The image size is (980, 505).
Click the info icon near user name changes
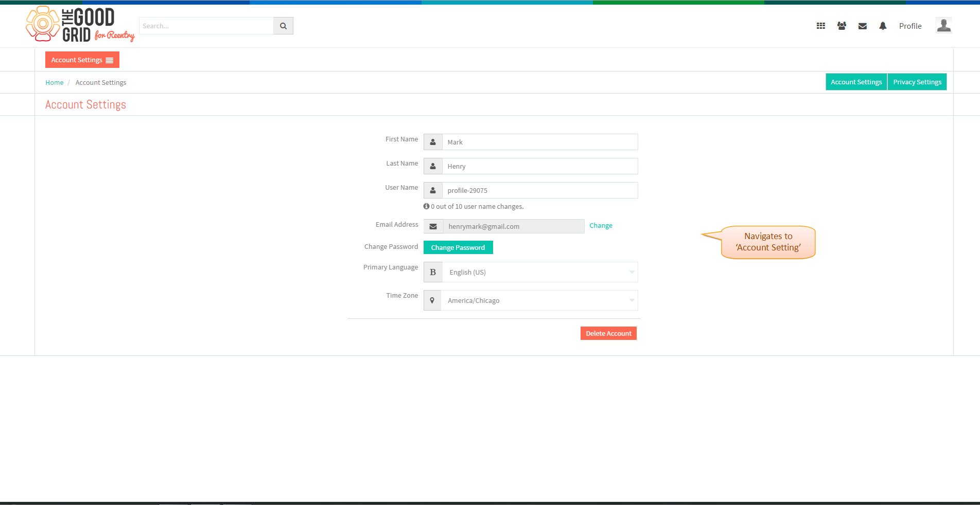(426, 206)
